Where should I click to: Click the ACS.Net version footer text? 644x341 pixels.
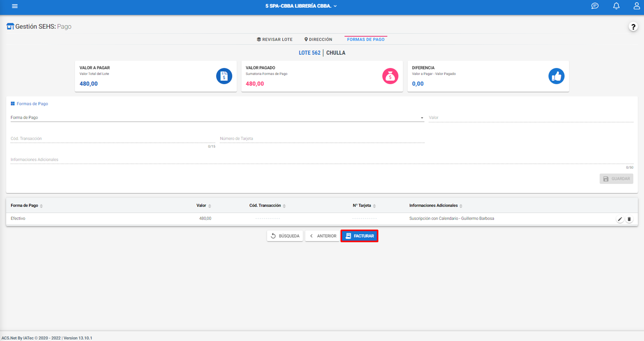pyautogui.click(x=47, y=338)
